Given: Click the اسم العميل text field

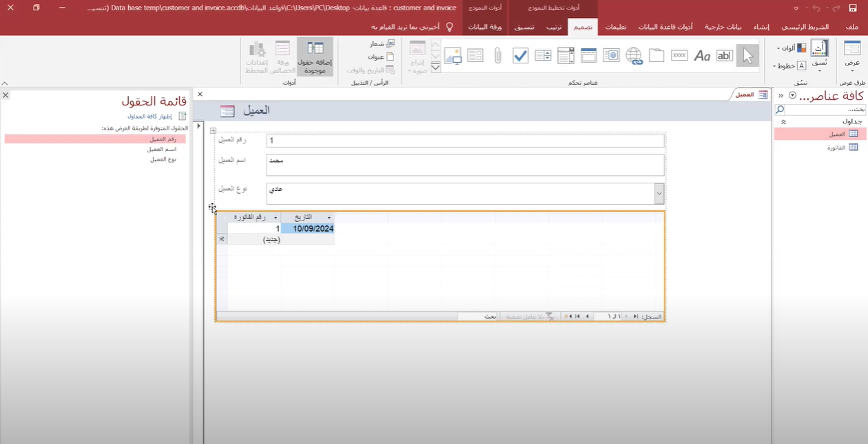Looking at the screenshot, I should click(466, 165).
